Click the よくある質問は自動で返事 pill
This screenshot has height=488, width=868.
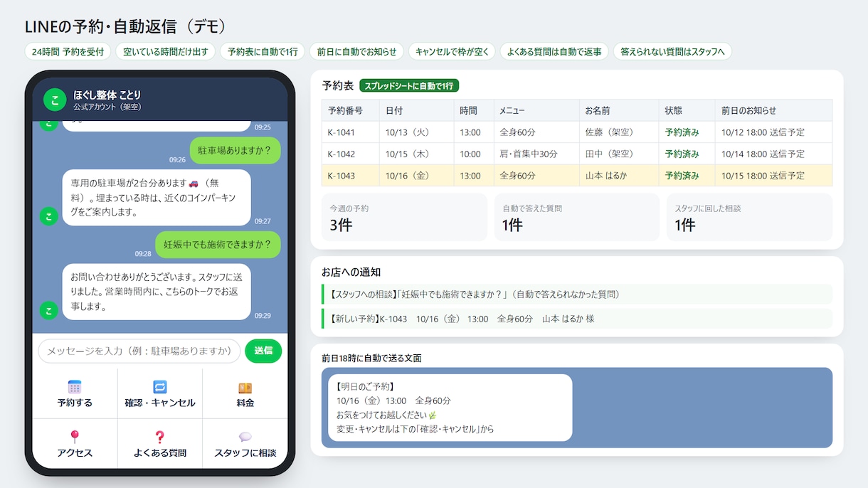[554, 51]
